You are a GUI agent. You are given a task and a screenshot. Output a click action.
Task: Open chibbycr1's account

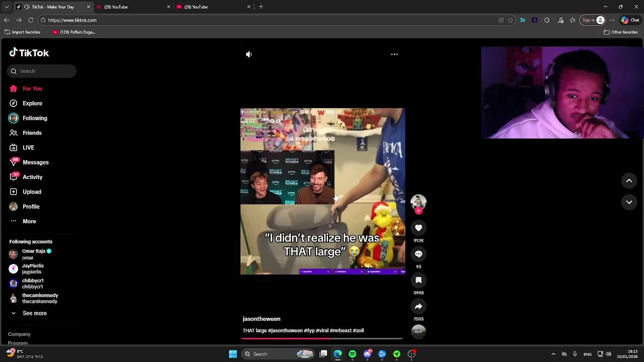point(26,284)
